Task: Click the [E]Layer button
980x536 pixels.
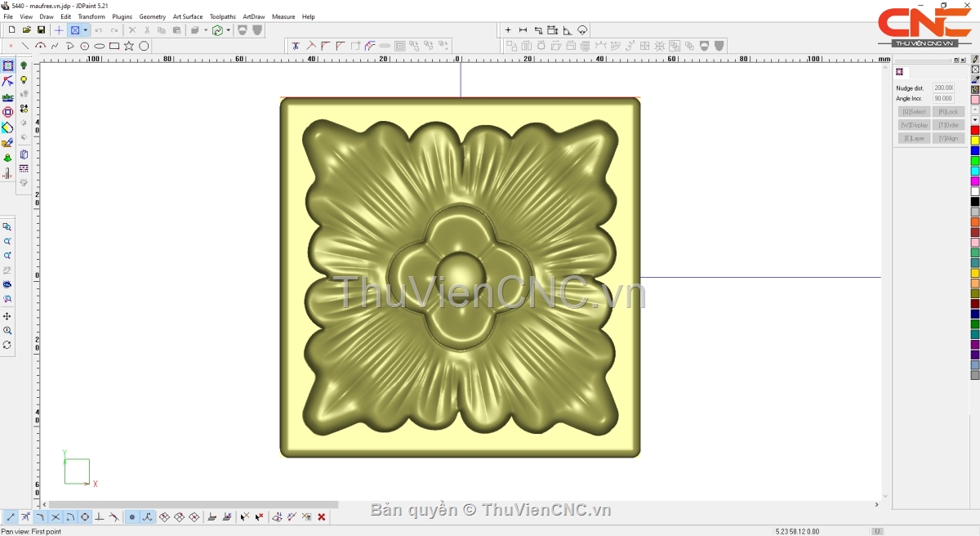Action: coord(914,138)
